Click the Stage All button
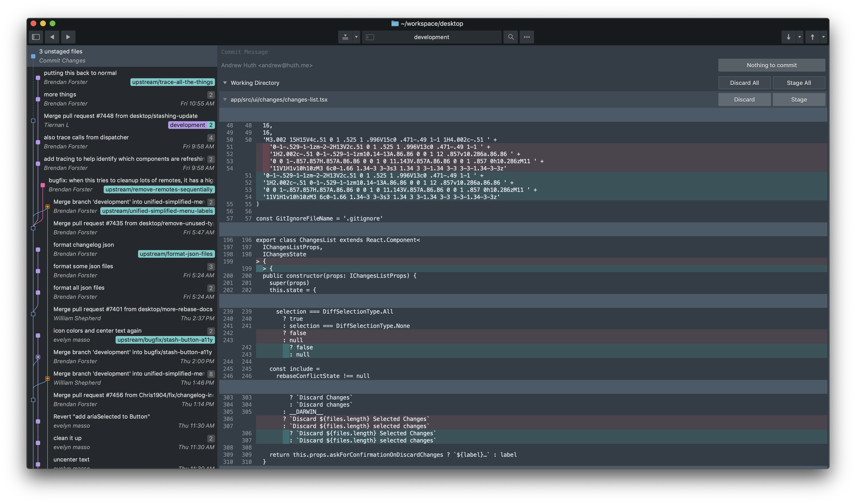This screenshot has width=856, height=504. coord(799,83)
